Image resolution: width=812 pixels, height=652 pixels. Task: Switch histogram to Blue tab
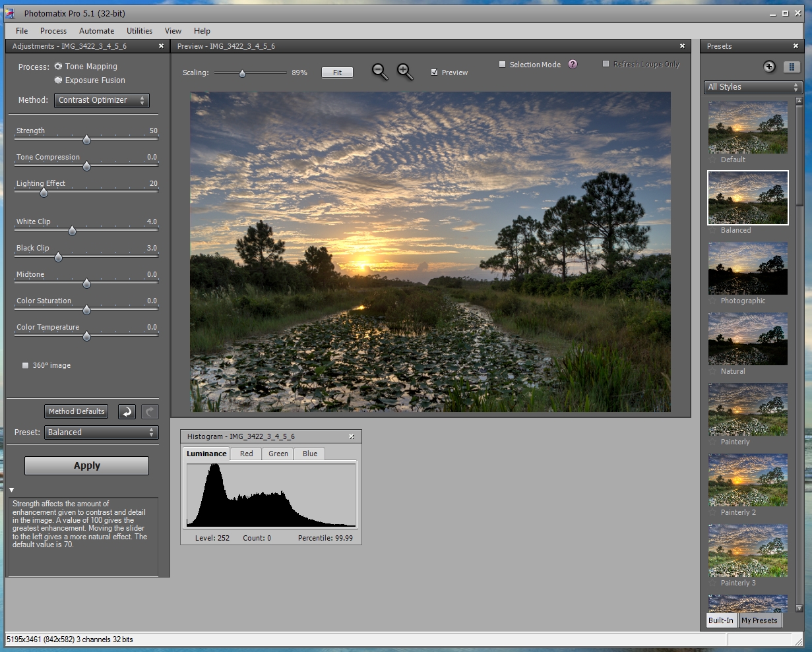tap(310, 454)
